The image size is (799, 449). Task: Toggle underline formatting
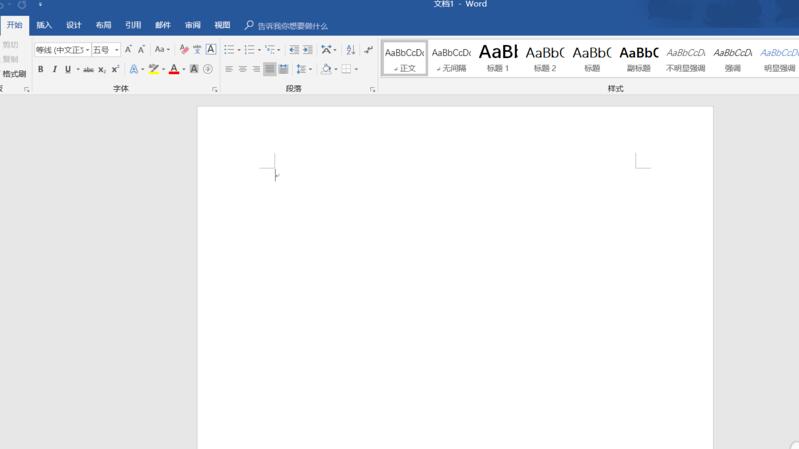point(68,69)
